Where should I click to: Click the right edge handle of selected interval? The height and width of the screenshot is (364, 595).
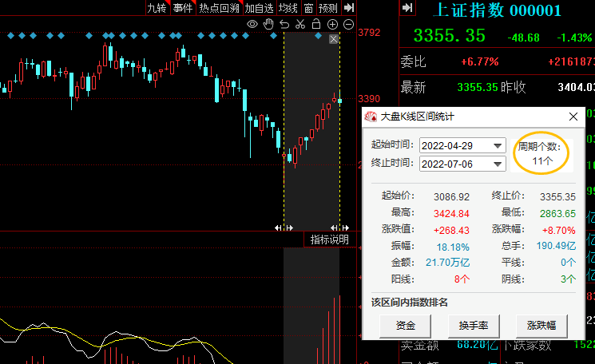point(339,228)
